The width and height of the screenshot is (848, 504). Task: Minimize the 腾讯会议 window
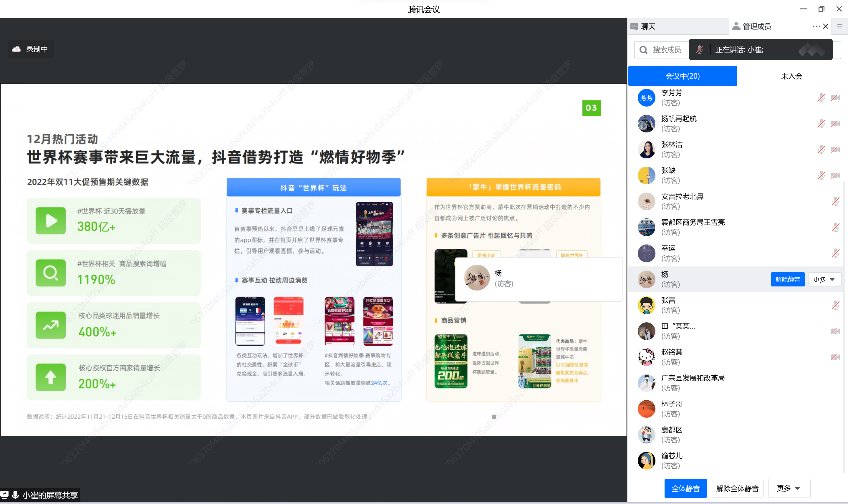804,9
